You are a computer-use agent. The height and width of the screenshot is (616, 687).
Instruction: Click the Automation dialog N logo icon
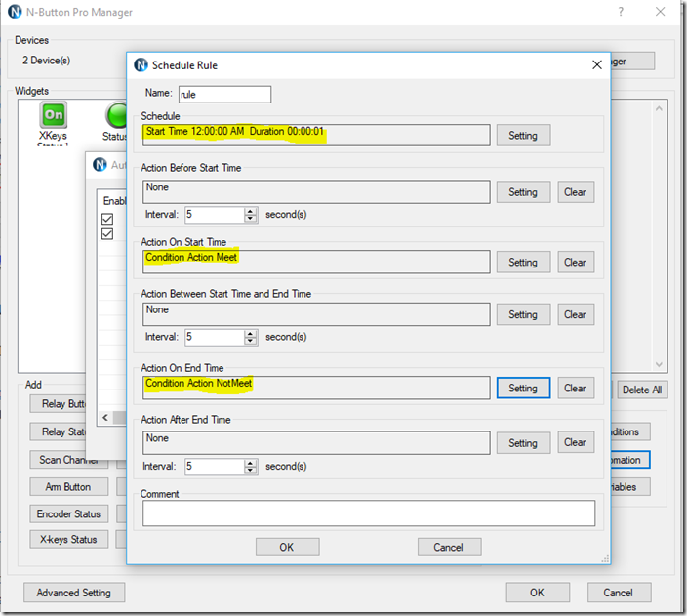[x=100, y=164]
